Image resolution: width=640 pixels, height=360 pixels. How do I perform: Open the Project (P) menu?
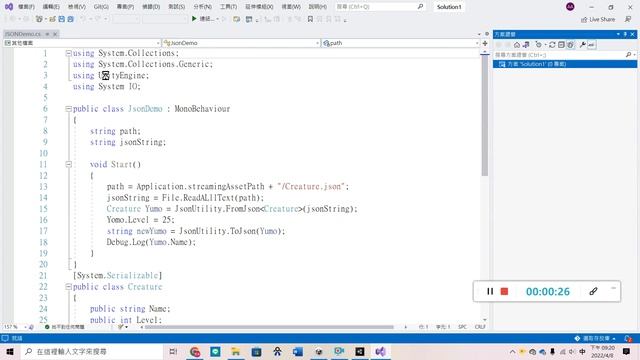(x=125, y=7)
